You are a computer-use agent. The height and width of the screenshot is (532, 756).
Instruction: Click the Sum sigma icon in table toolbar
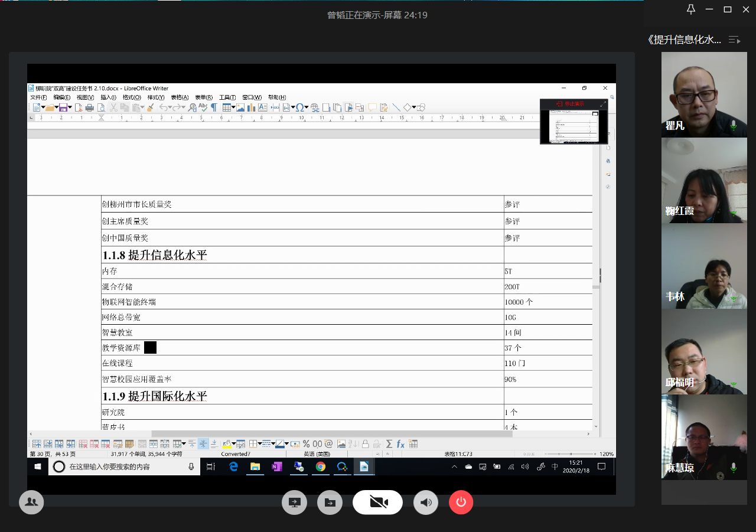[389, 444]
